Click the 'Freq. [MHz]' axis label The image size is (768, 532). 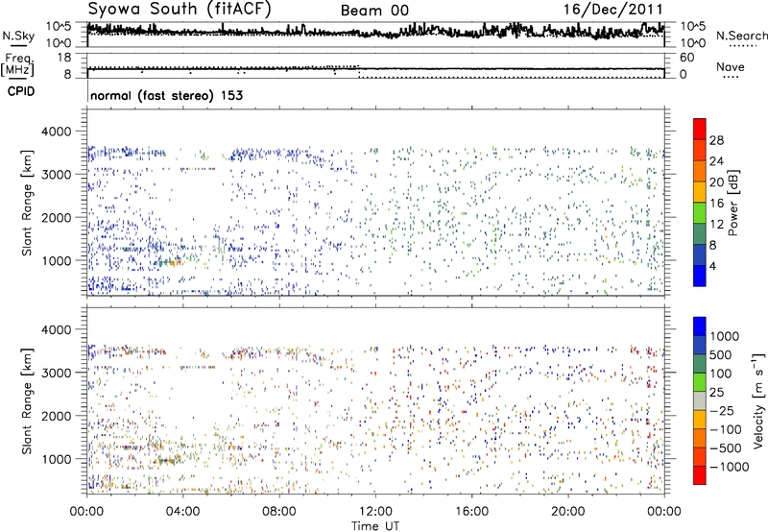pos(17,65)
